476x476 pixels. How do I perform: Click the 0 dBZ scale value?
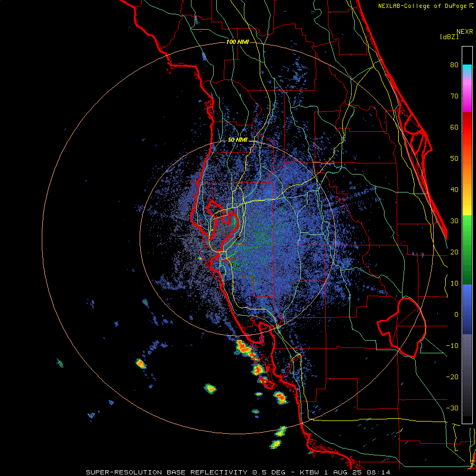coord(456,315)
